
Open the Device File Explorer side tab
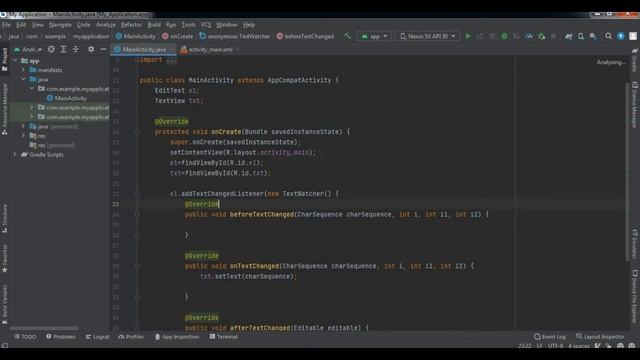point(635,296)
